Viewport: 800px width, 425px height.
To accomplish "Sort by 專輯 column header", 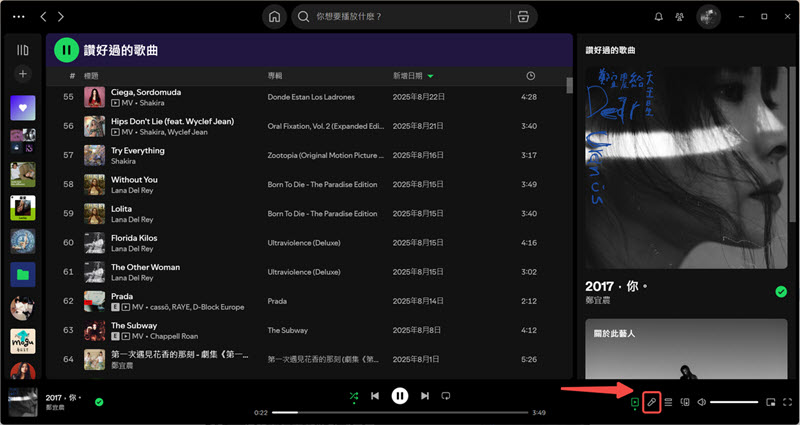I will coord(274,76).
